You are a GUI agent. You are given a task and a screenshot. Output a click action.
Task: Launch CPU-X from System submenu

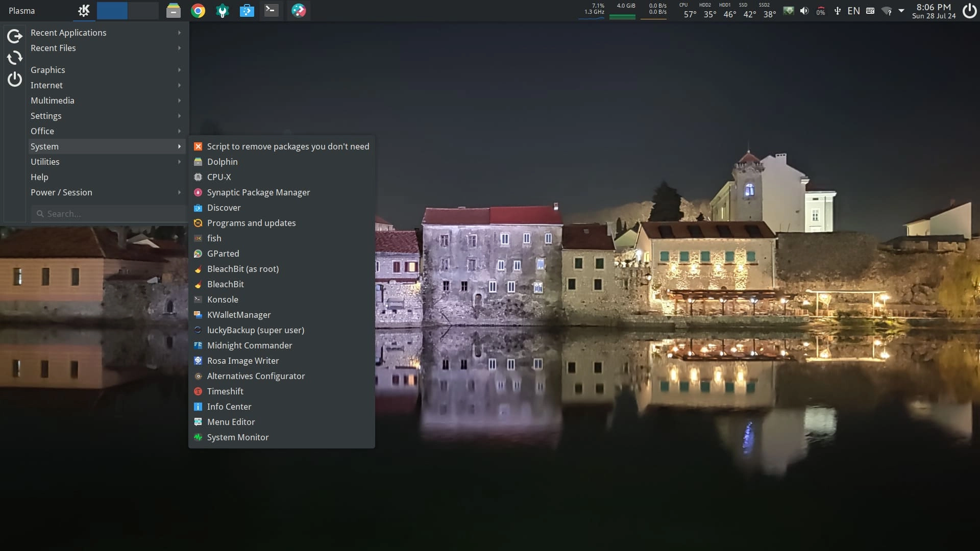(282, 177)
